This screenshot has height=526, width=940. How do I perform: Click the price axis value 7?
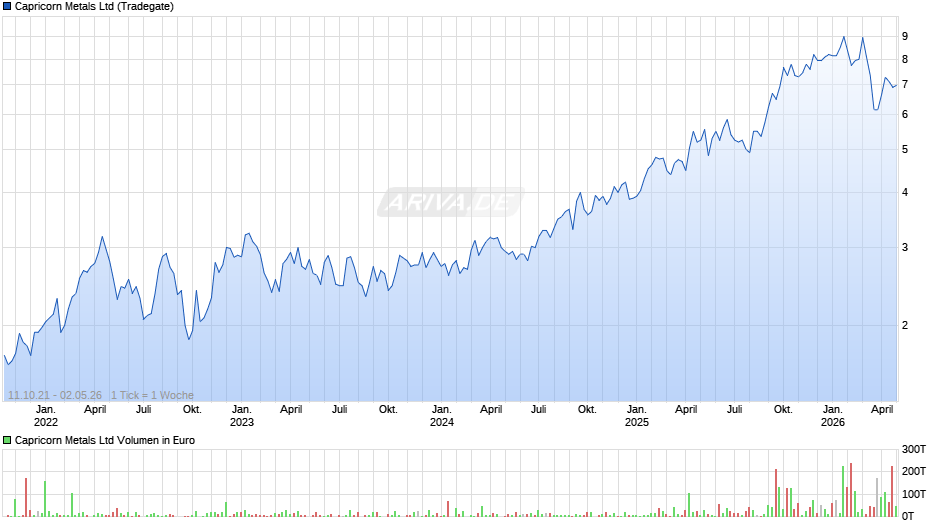click(905, 85)
